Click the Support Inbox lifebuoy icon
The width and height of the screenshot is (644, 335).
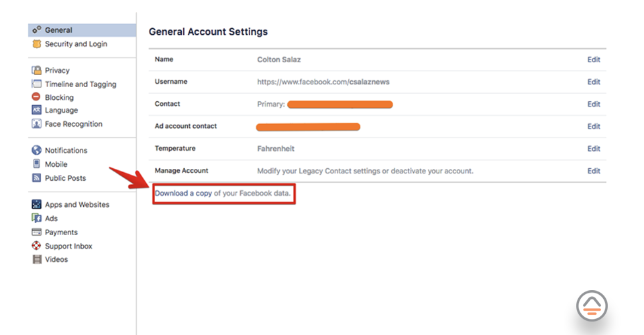pos(36,246)
